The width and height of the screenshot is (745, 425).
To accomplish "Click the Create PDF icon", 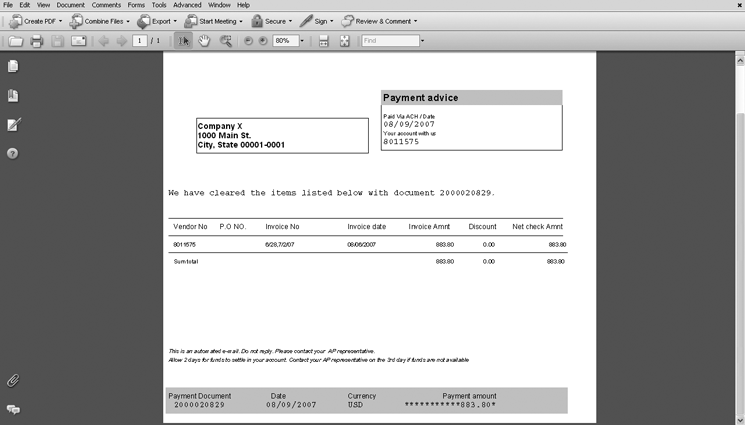I will (15, 21).
